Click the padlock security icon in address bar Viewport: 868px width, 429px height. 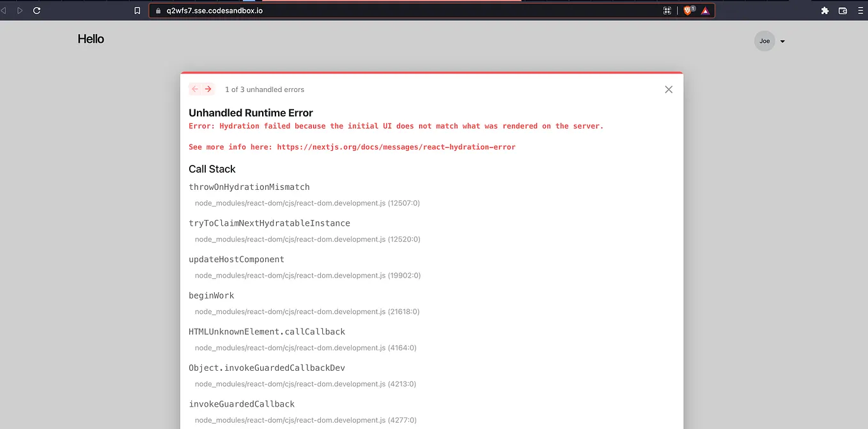click(x=158, y=10)
